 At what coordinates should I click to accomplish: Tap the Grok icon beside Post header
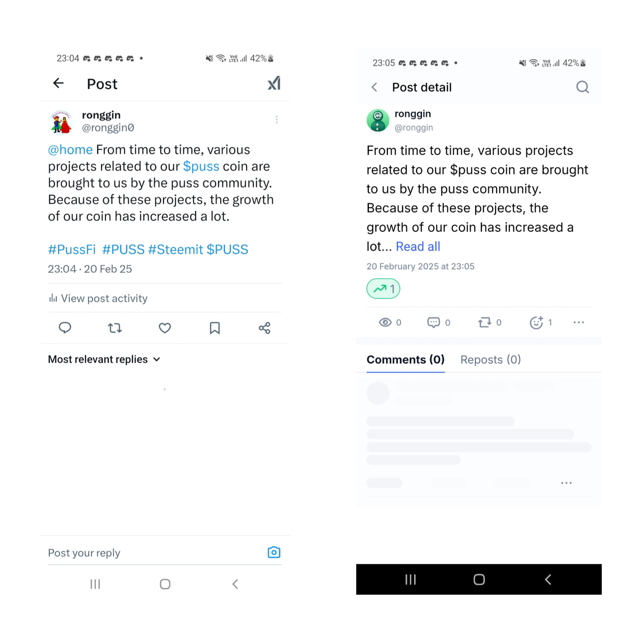point(274,83)
